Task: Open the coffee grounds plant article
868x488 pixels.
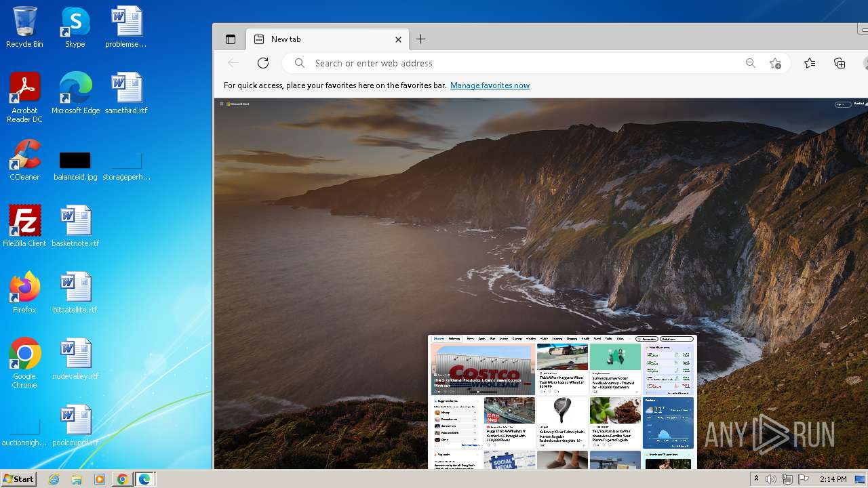Action: tap(615, 422)
